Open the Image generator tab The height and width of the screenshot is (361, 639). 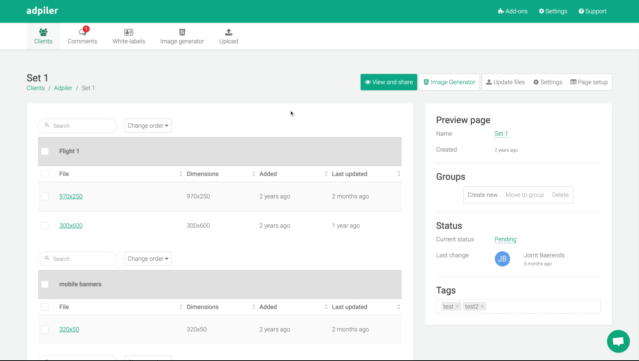[x=182, y=36]
